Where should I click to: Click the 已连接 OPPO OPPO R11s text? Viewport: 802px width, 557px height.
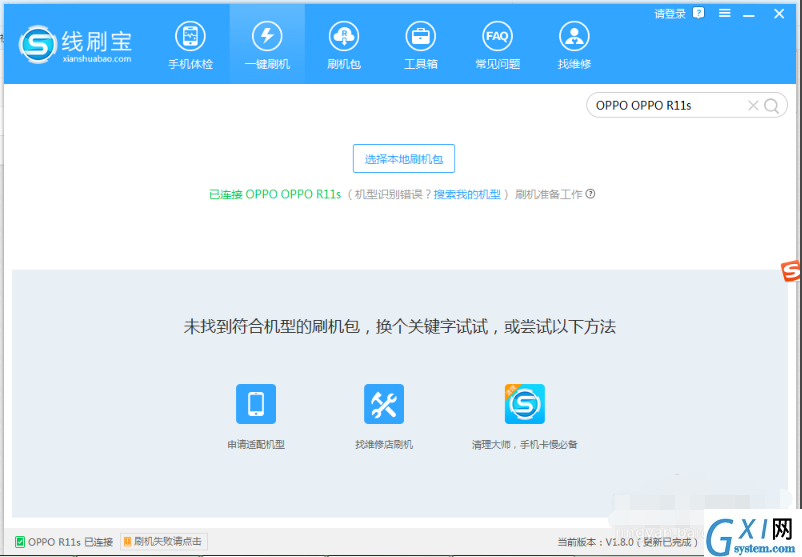tap(275, 194)
